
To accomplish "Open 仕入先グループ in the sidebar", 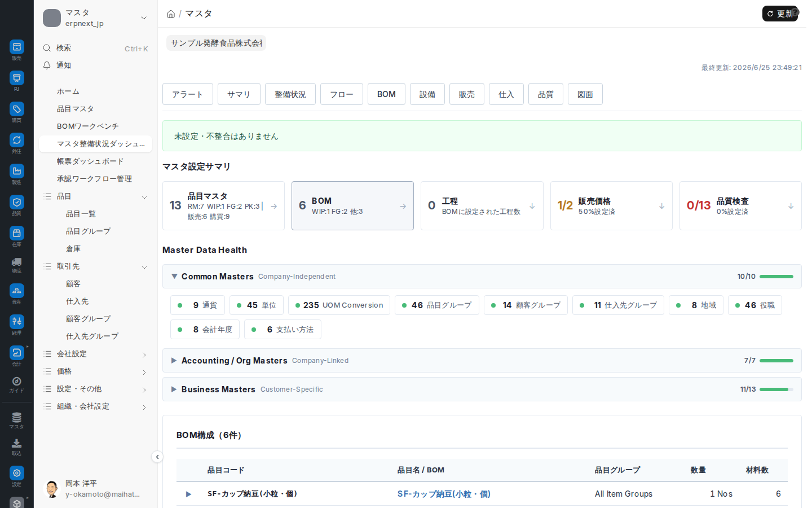I will pyautogui.click(x=95, y=336).
